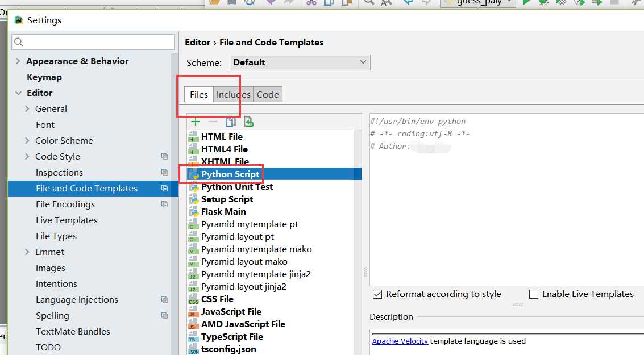Click the project-level icon beside File Encodings

click(164, 204)
